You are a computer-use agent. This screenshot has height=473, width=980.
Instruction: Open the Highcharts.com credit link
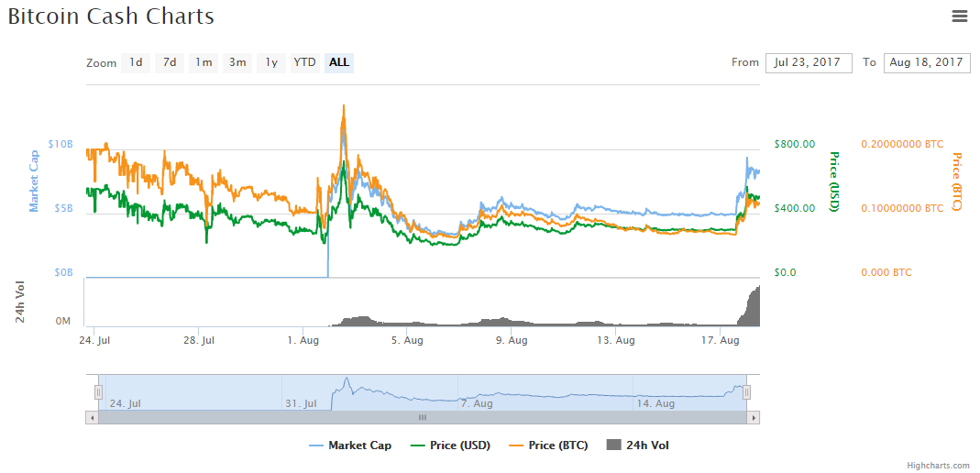pyautogui.click(x=939, y=466)
